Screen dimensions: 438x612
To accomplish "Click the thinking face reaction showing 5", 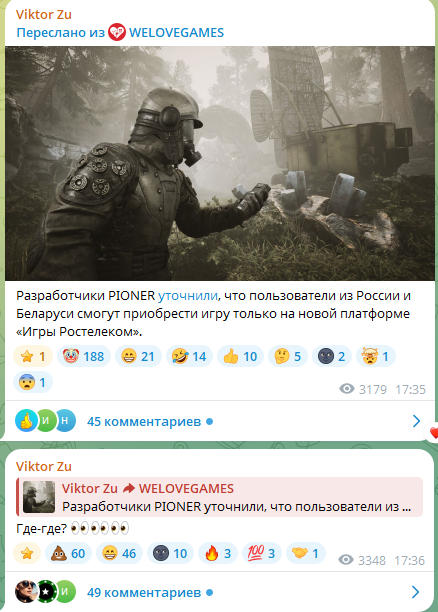I will tap(288, 356).
